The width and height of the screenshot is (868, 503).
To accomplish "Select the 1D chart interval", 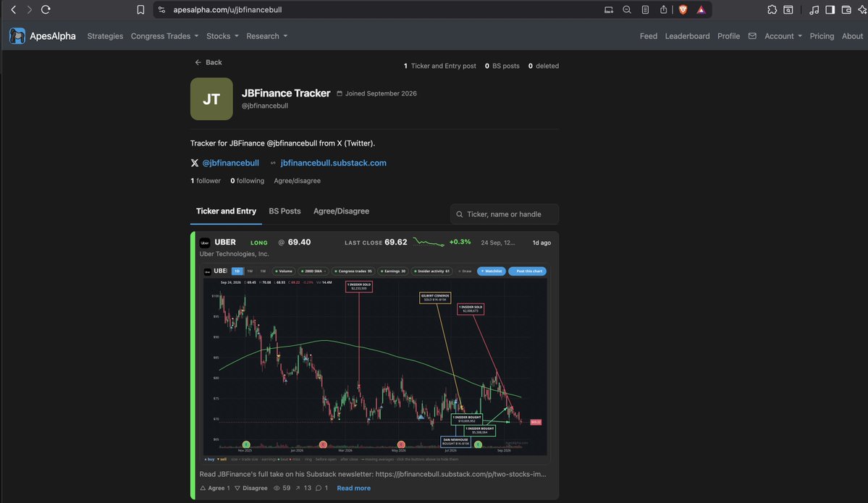I will [x=237, y=271].
